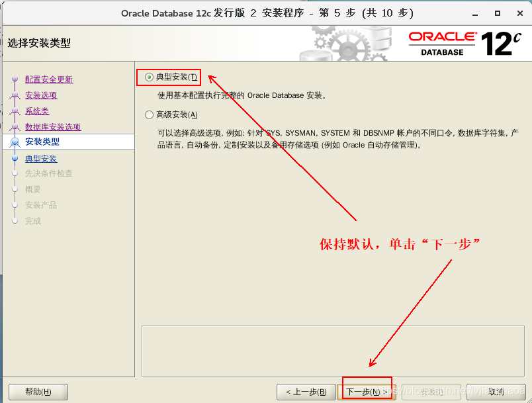The width and height of the screenshot is (532, 403).
Task: Open the 配置安全更新 step link
Action: [49, 79]
